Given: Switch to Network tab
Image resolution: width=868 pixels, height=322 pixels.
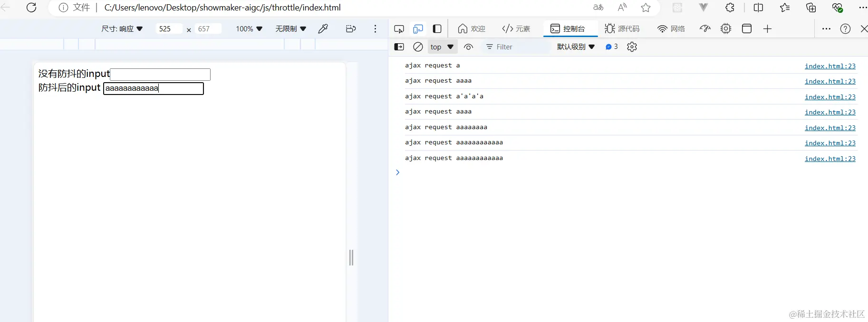Looking at the screenshot, I should pyautogui.click(x=671, y=29).
